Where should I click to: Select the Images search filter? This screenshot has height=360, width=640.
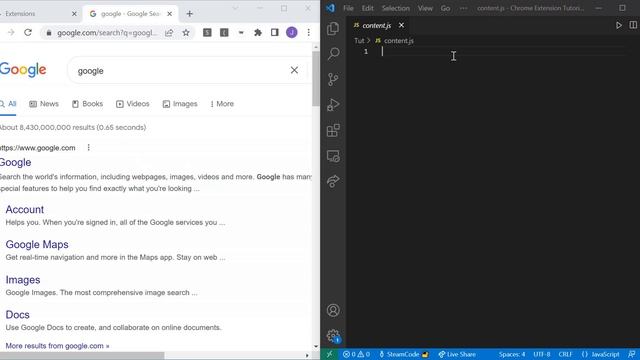point(180,104)
